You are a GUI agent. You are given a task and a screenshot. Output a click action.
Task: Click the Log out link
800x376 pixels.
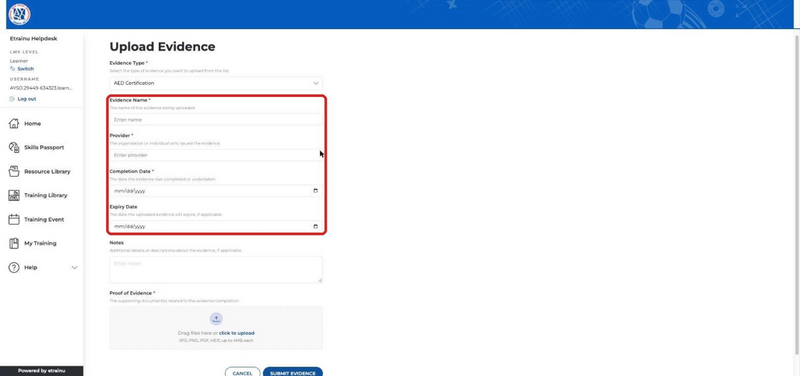27,99
